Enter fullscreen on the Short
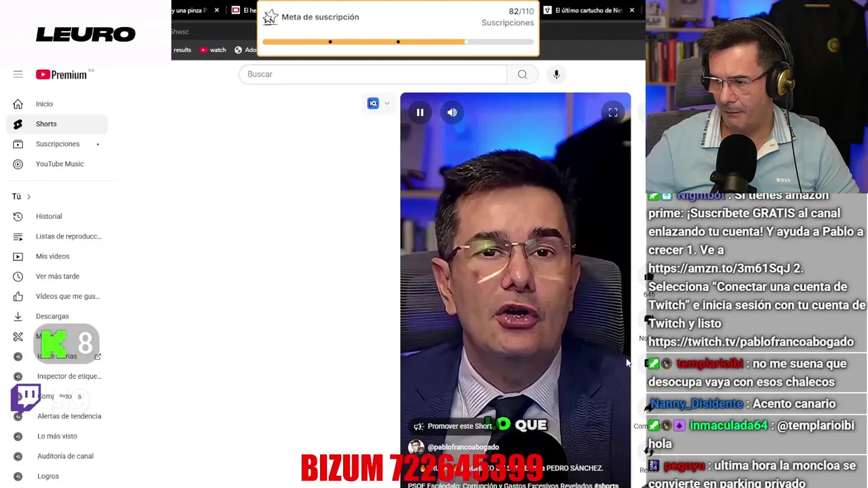The height and width of the screenshot is (488, 868). tap(612, 113)
